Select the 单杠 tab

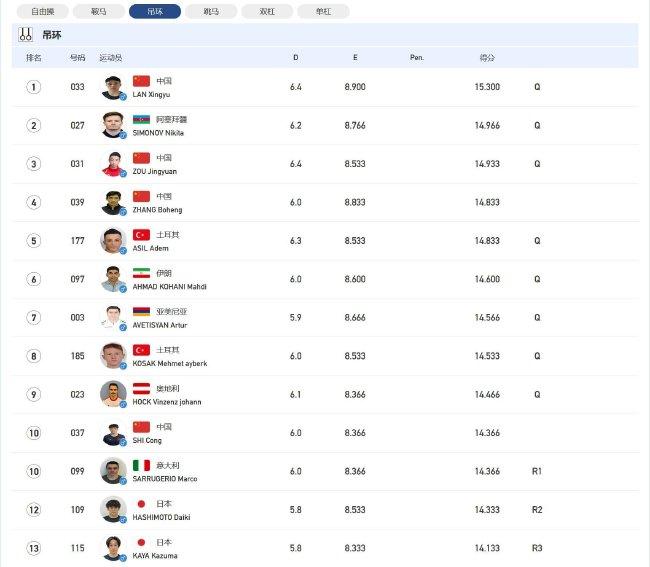click(323, 12)
